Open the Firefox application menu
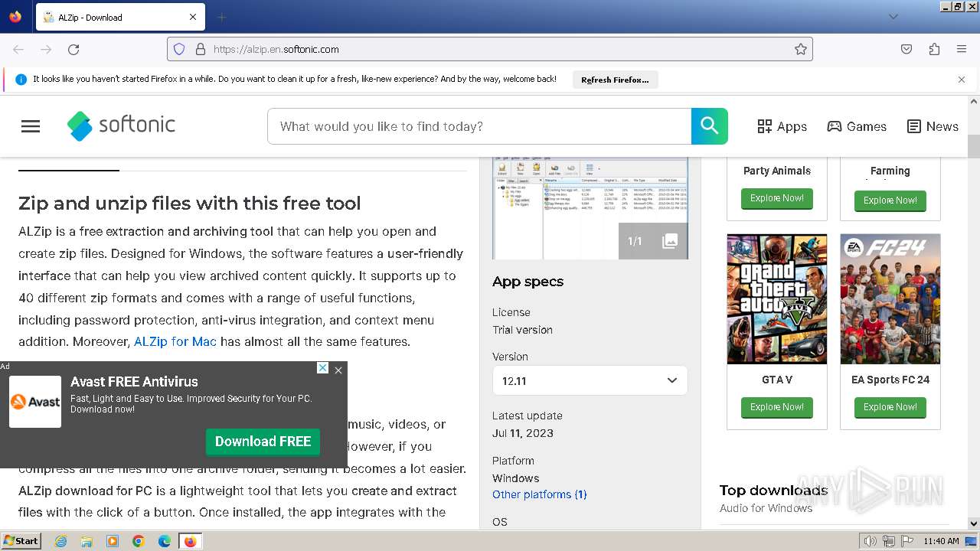This screenshot has width=980, height=551. click(x=962, y=49)
